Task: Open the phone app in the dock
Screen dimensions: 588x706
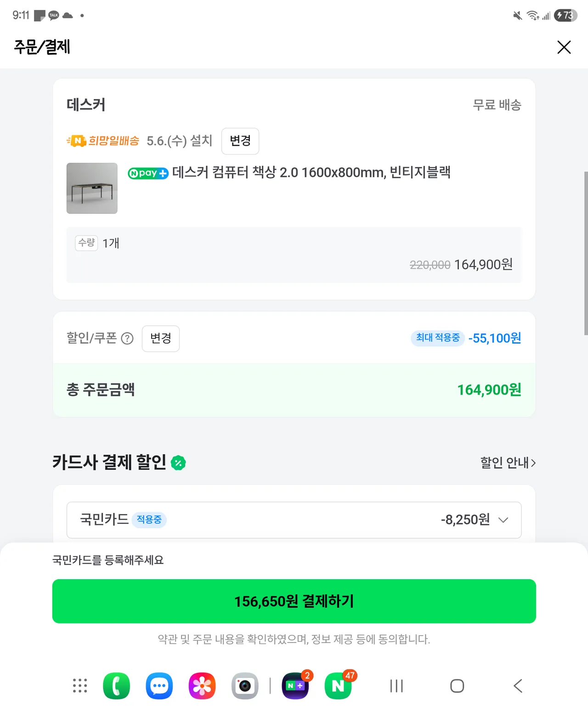Action: 117,686
